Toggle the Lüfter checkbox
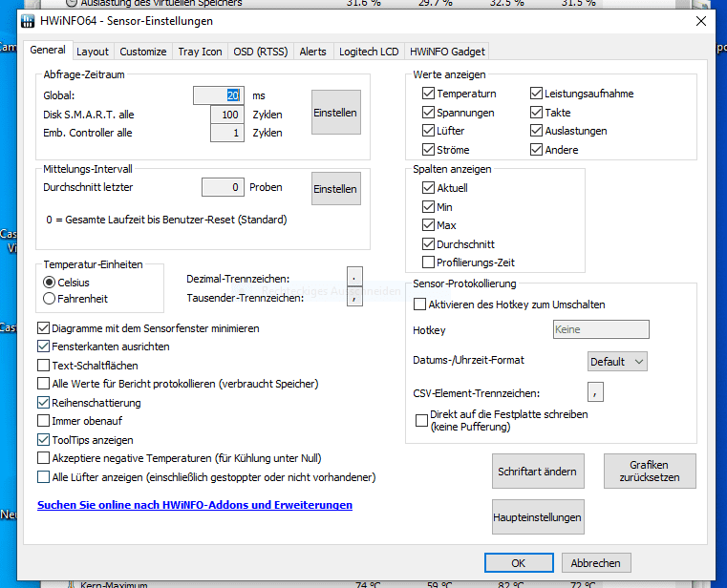The height and width of the screenshot is (588, 727). tap(428, 131)
